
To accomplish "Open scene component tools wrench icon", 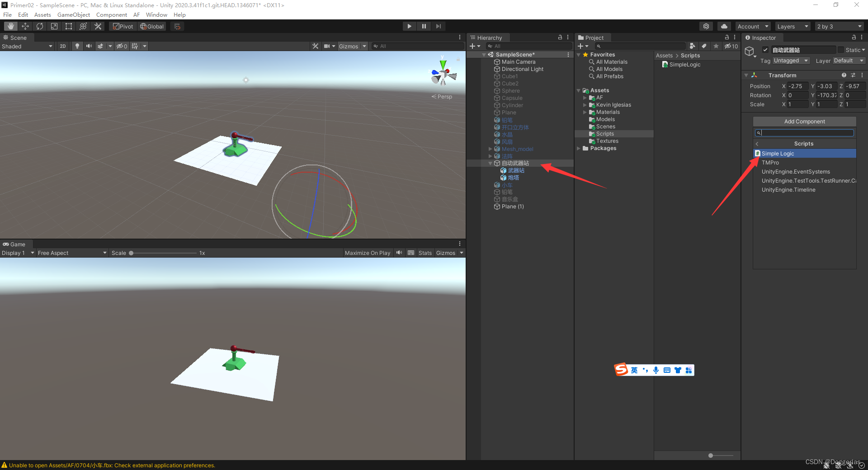I will (x=315, y=46).
